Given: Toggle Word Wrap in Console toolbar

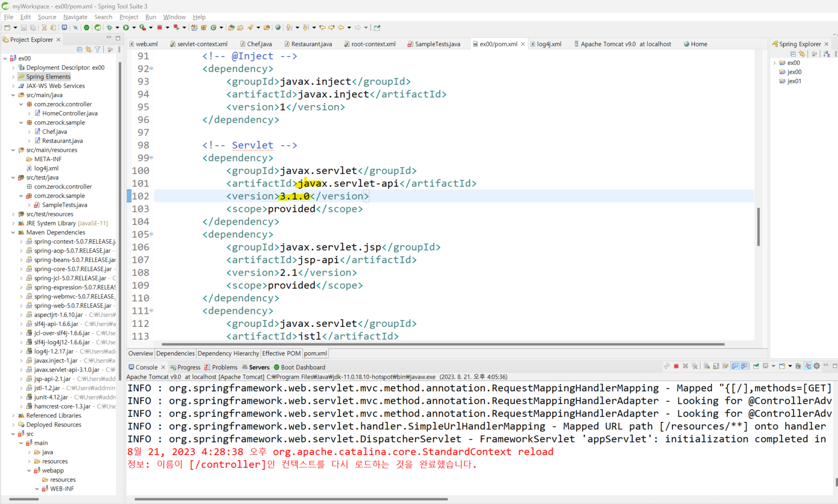Looking at the screenshot, I should (725, 366).
